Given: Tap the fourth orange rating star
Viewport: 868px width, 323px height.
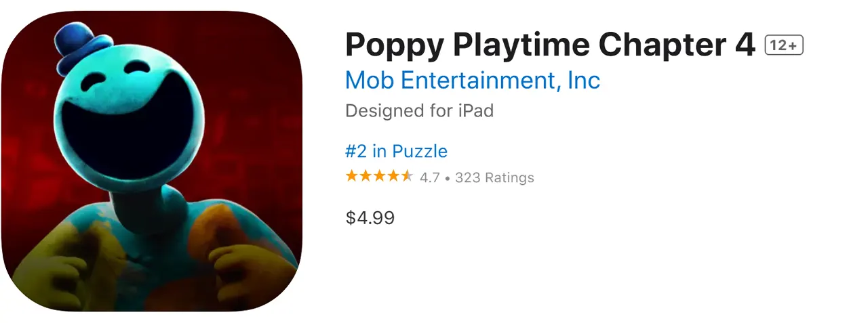Looking at the screenshot, I should pos(393,177).
